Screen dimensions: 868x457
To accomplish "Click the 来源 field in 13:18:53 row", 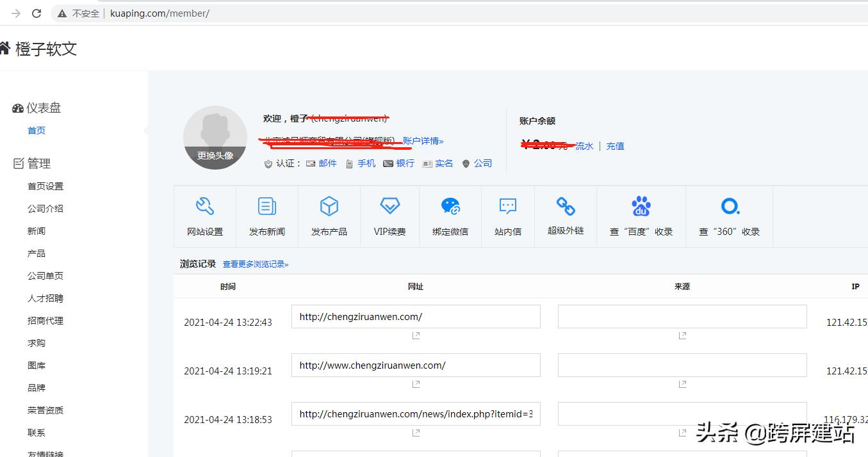I will click(x=682, y=414).
